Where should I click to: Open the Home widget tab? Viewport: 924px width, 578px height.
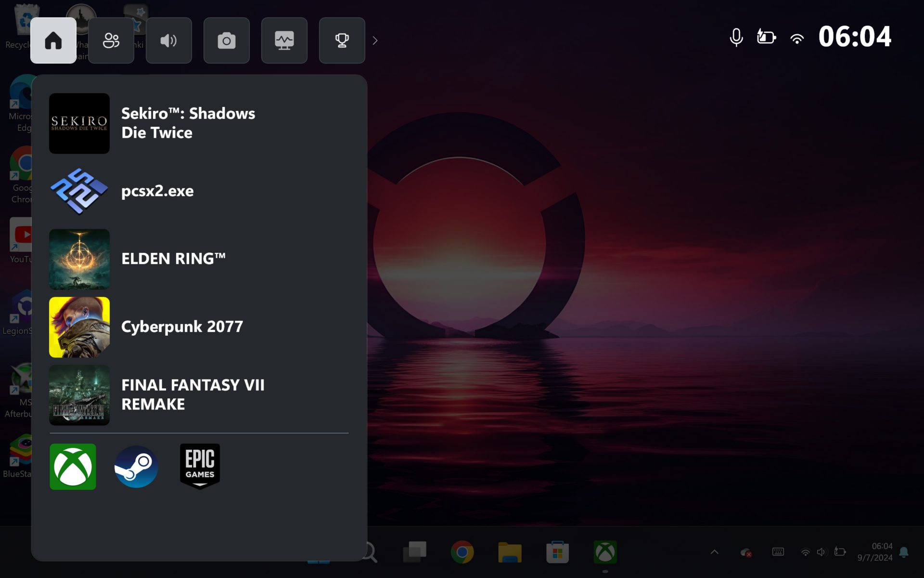[53, 40]
